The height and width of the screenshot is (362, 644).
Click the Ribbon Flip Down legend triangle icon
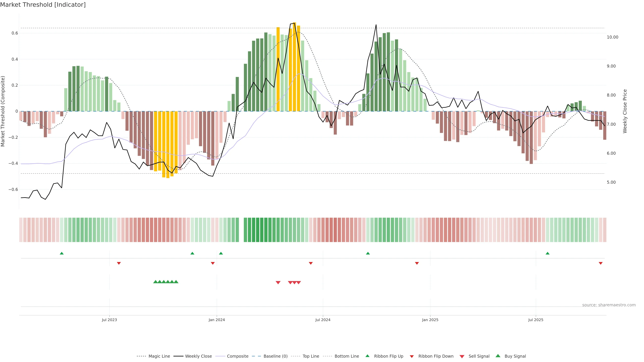pos(412,356)
